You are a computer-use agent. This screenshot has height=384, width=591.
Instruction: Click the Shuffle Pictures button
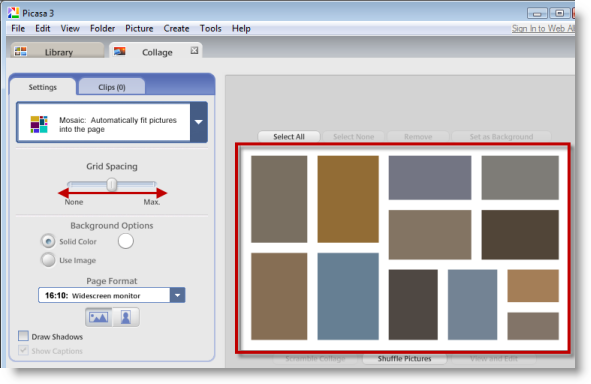coord(404,359)
